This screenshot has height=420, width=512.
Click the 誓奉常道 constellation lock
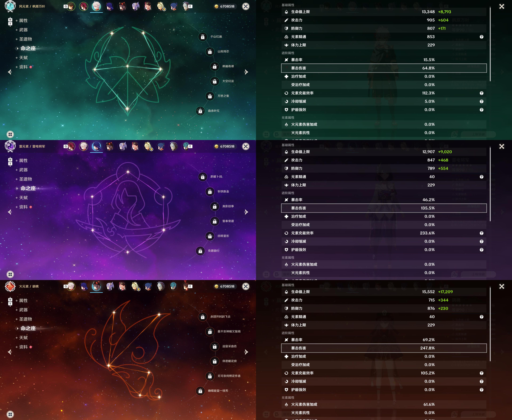215,221
